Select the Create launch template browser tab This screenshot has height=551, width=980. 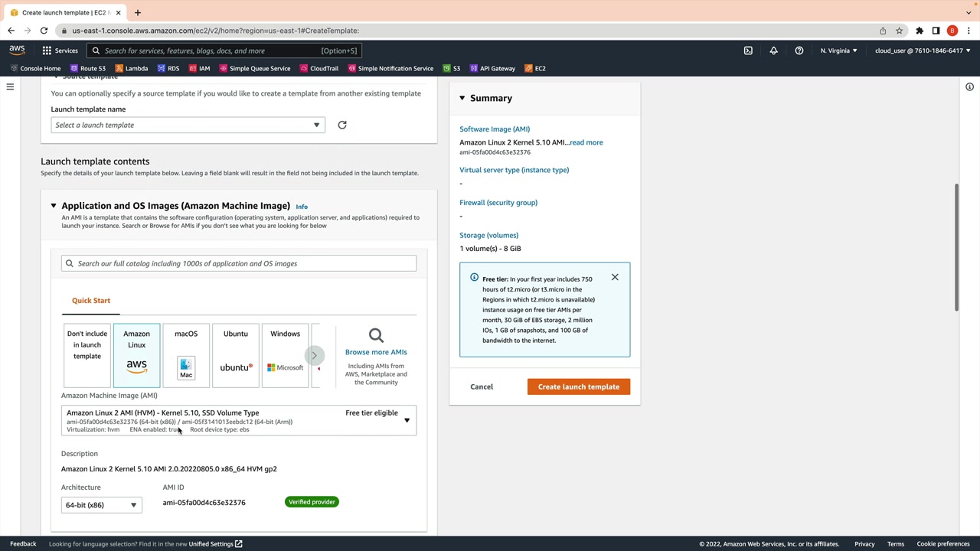click(x=66, y=12)
